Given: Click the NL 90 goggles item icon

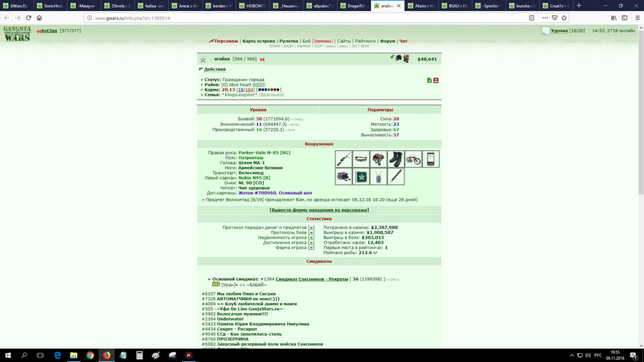Looking at the screenshot, I should tap(343, 177).
